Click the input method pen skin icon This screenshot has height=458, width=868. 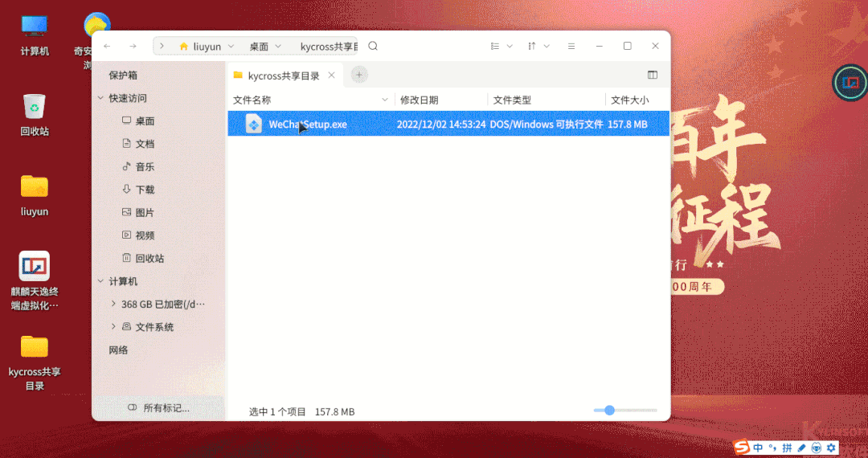point(801,448)
